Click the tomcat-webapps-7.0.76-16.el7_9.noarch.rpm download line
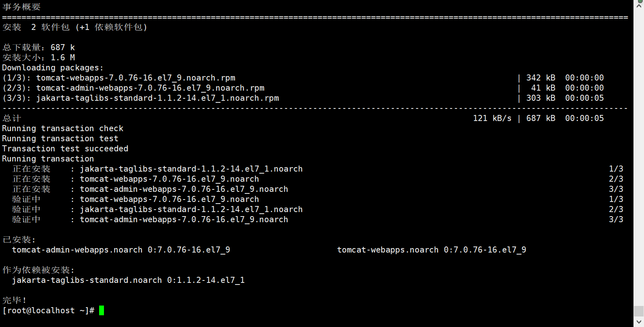This screenshot has height=327, width=644. (136, 78)
